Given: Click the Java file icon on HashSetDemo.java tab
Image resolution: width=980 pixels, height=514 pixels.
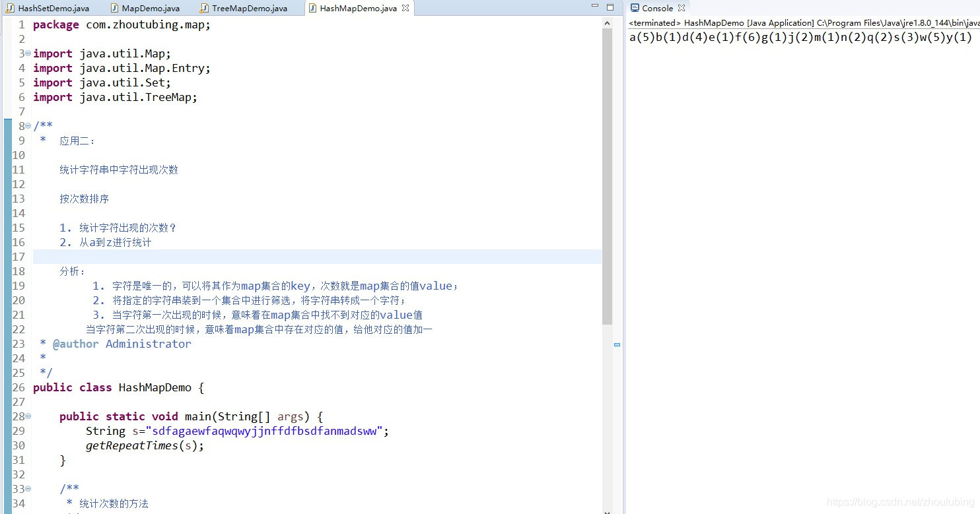Looking at the screenshot, I should pos(10,8).
